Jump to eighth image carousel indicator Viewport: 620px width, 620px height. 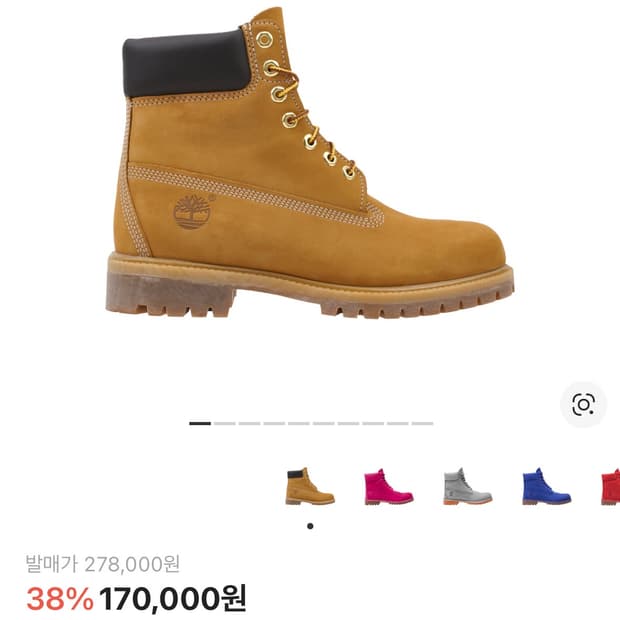(373, 423)
